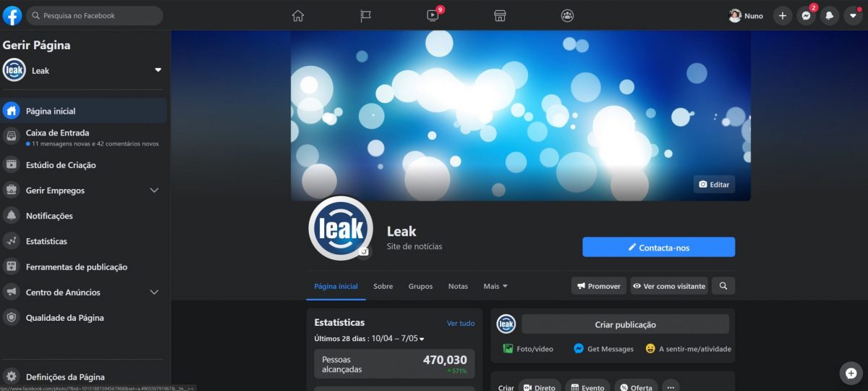Image resolution: width=868 pixels, height=391 pixels.
Task: Expand the Gerir Empregos chevron
Action: coord(154,190)
